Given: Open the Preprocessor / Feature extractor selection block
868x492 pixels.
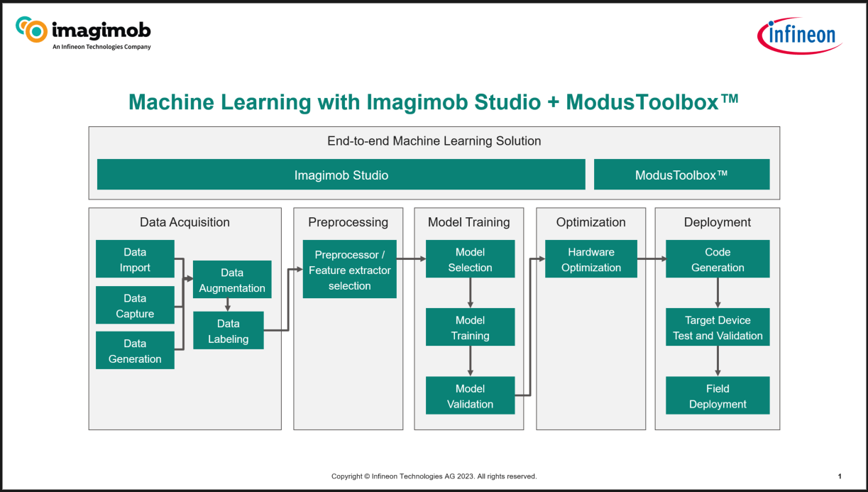Looking at the screenshot, I should [349, 270].
